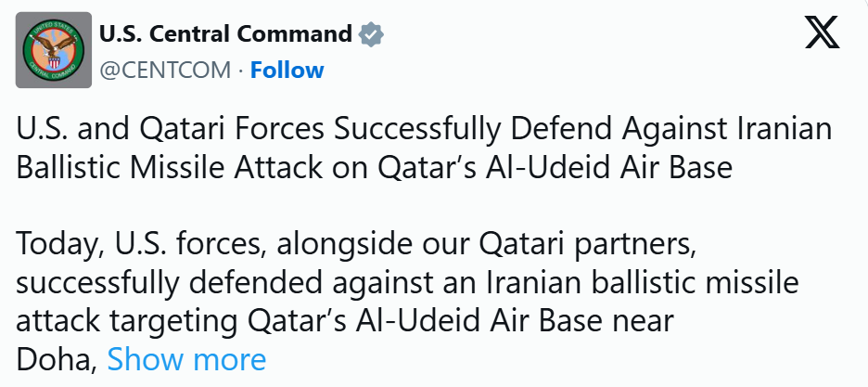Click the blue verified checkmark badge
The image size is (868, 387).
[371, 35]
